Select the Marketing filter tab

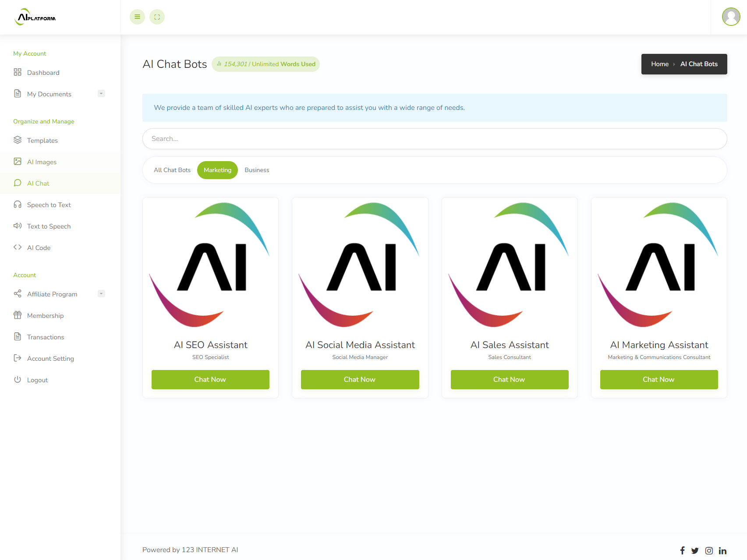point(217,170)
